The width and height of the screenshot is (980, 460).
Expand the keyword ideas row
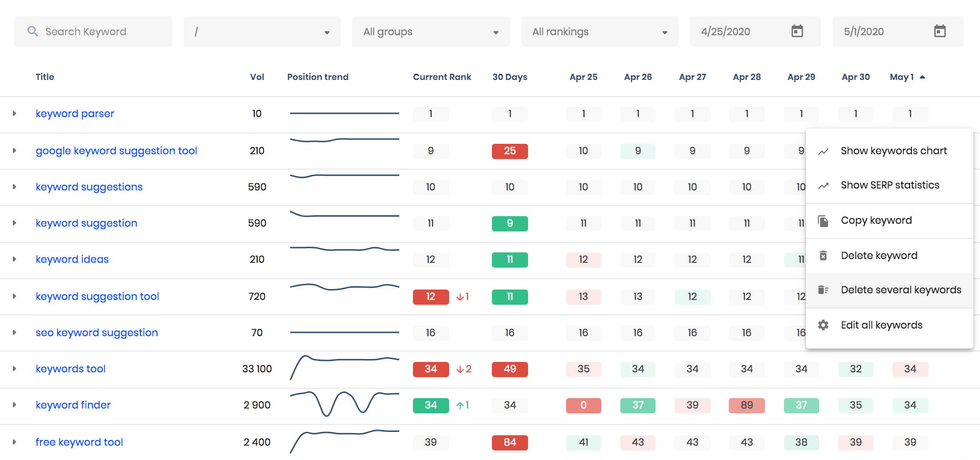[14, 259]
